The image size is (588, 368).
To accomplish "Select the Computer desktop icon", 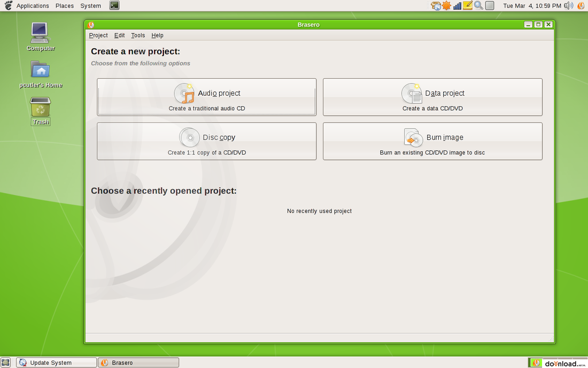I will click(40, 37).
